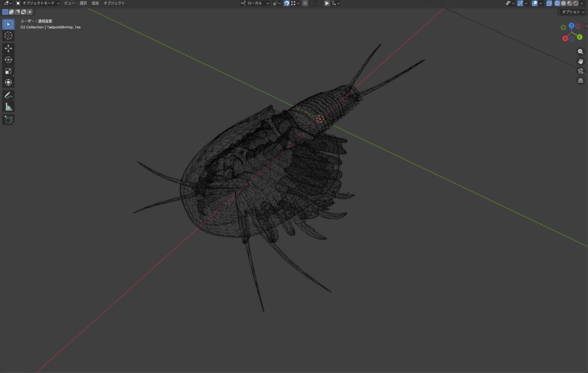
Task: Click the Z axis on navigation gizmo
Action: pyautogui.click(x=571, y=25)
